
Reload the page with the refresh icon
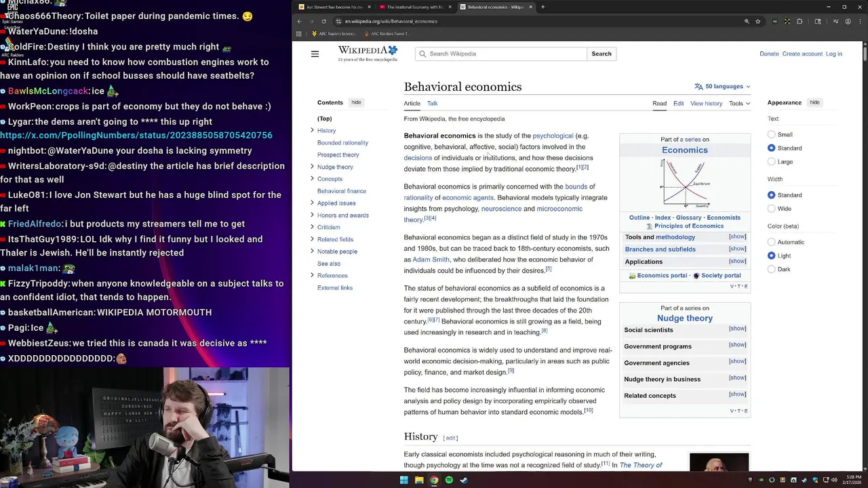point(325,22)
